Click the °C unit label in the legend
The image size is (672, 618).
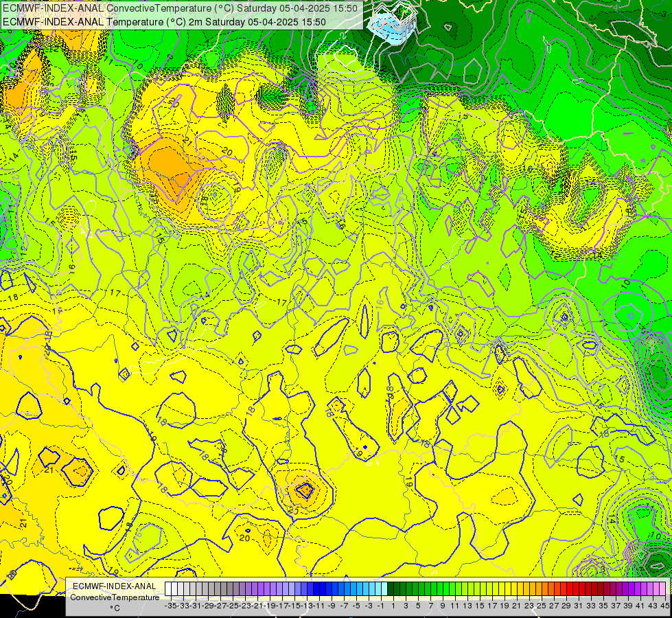115,608
